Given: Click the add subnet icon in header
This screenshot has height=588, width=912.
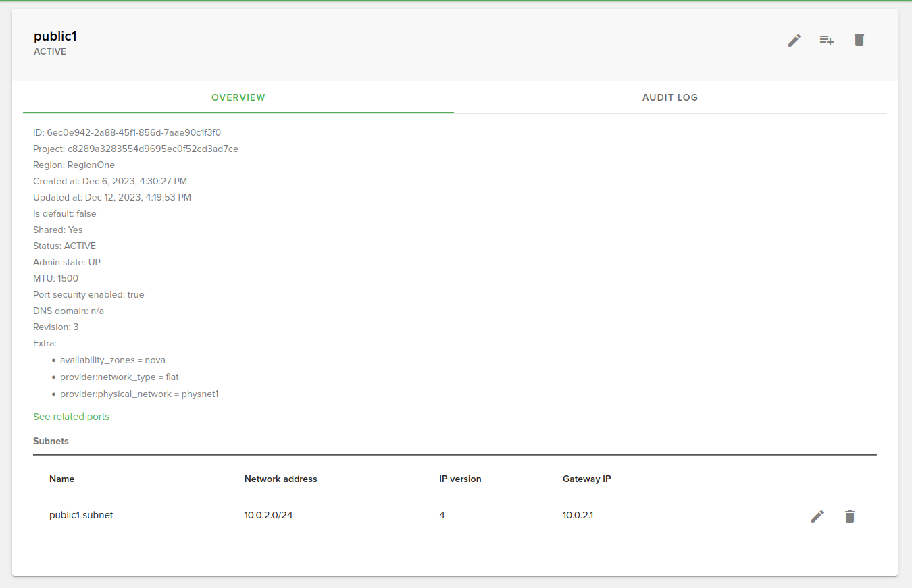Looking at the screenshot, I should 827,41.
